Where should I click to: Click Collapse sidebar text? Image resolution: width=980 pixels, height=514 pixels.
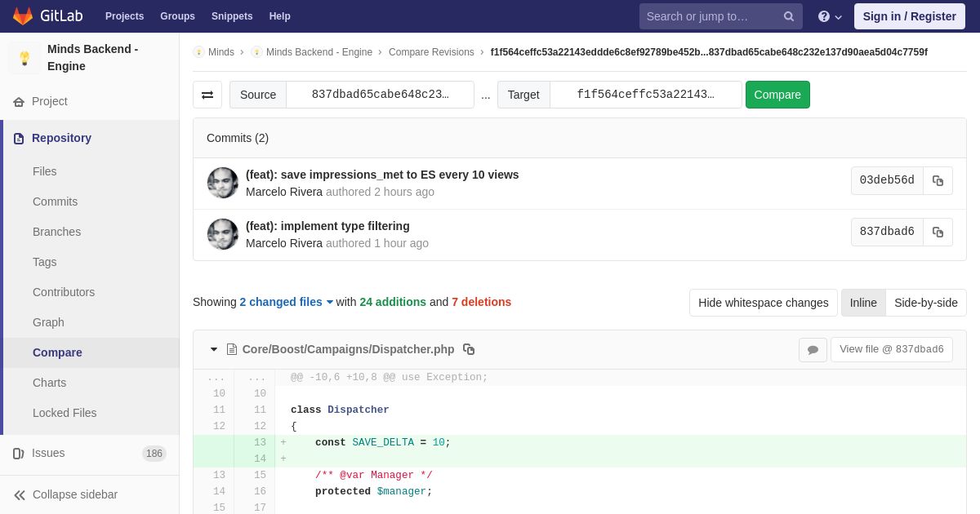point(75,494)
